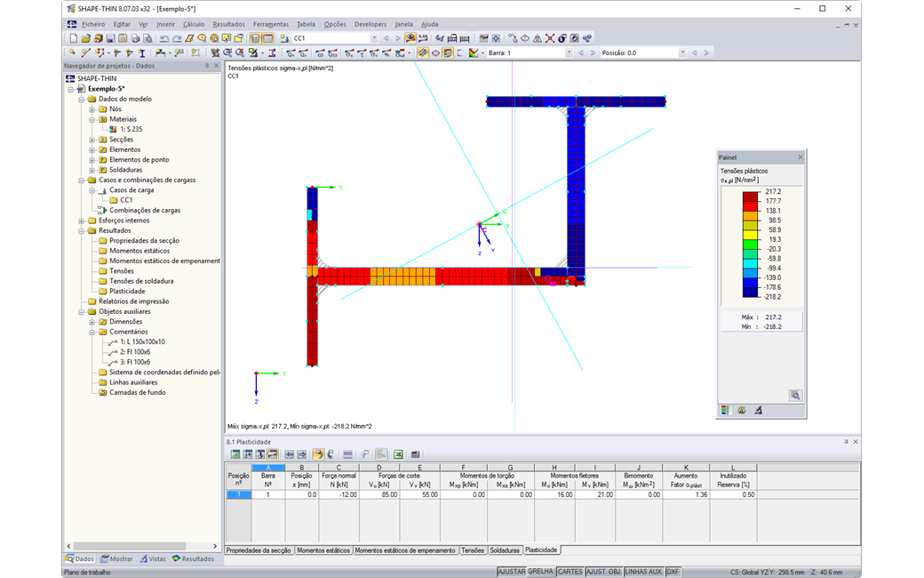
Task: Toggle DXF in status bar
Action: (673, 572)
